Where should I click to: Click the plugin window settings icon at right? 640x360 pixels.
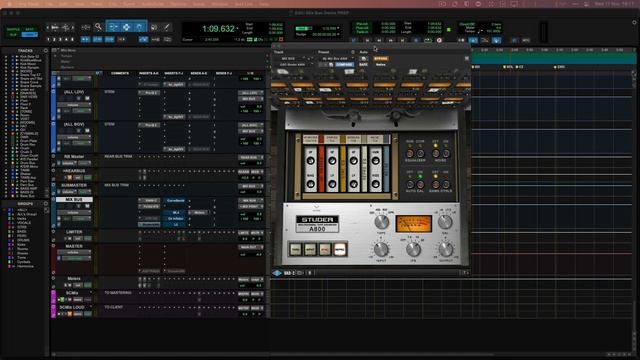(x=467, y=58)
